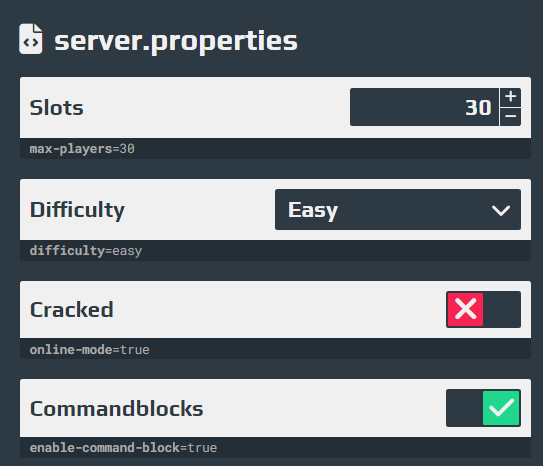Decrease Slots with the minus button
543x466 pixels.
510,117
